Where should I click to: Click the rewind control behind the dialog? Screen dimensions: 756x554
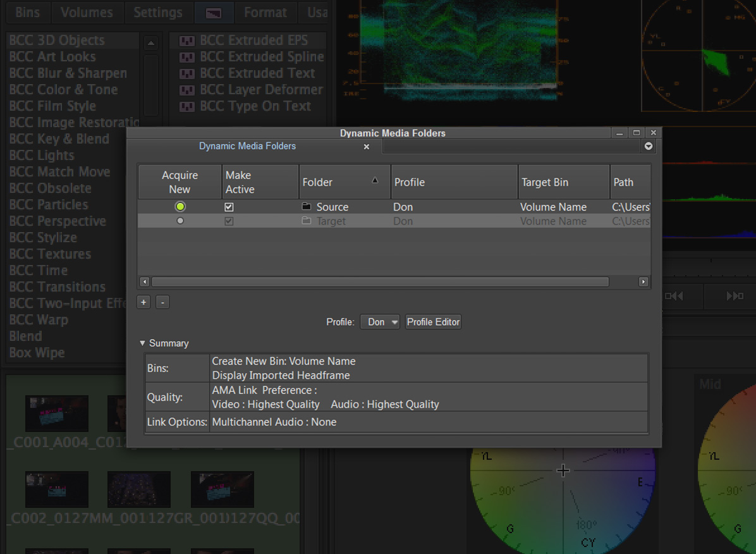[674, 296]
